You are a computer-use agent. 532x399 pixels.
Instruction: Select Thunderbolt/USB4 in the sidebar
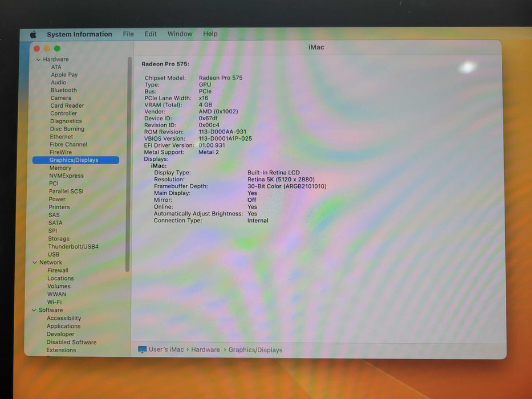click(73, 247)
